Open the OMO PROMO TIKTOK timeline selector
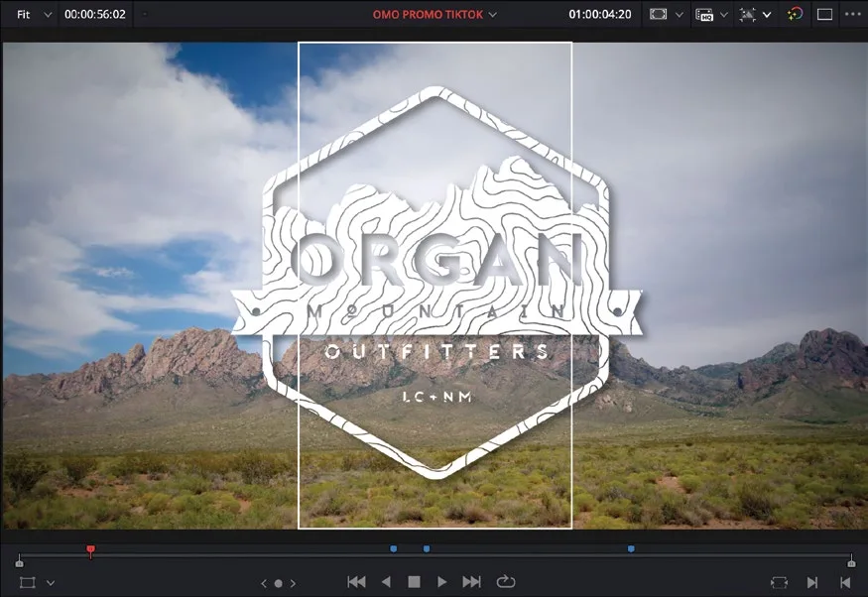This screenshot has height=597, width=868. click(x=434, y=15)
